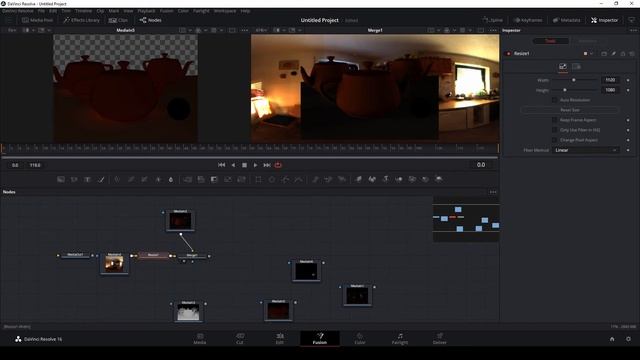The height and width of the screenshot is (360, 640).
Task: Adjust the Height slider handle
Action: (x=565, y=90)
